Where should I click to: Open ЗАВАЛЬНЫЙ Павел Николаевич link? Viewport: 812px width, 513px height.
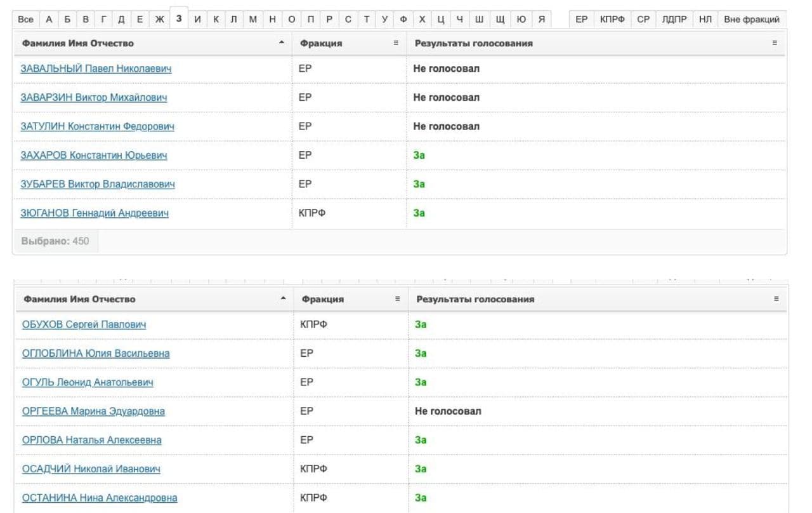(96, 69)
